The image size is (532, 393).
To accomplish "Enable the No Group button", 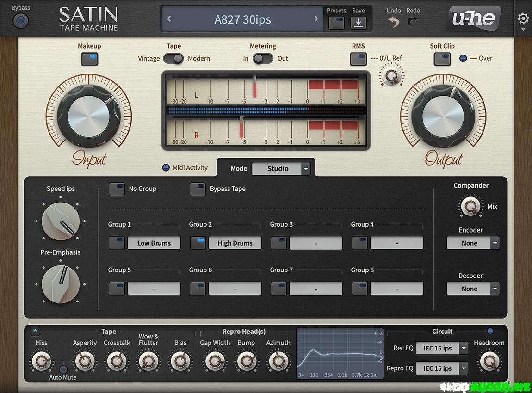I will click(x=117, y=189).
